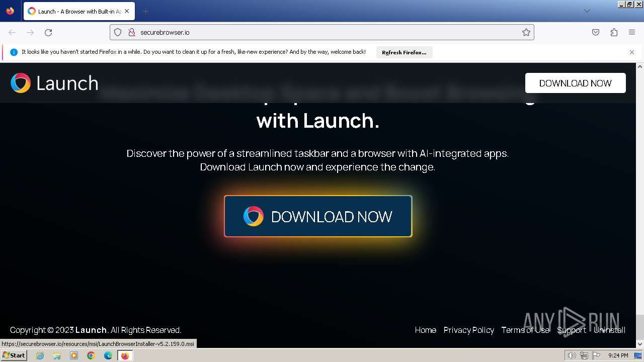Open the Terms of Use footer link
The width and height of the screenshot is (644, 362).
[525, 330]
